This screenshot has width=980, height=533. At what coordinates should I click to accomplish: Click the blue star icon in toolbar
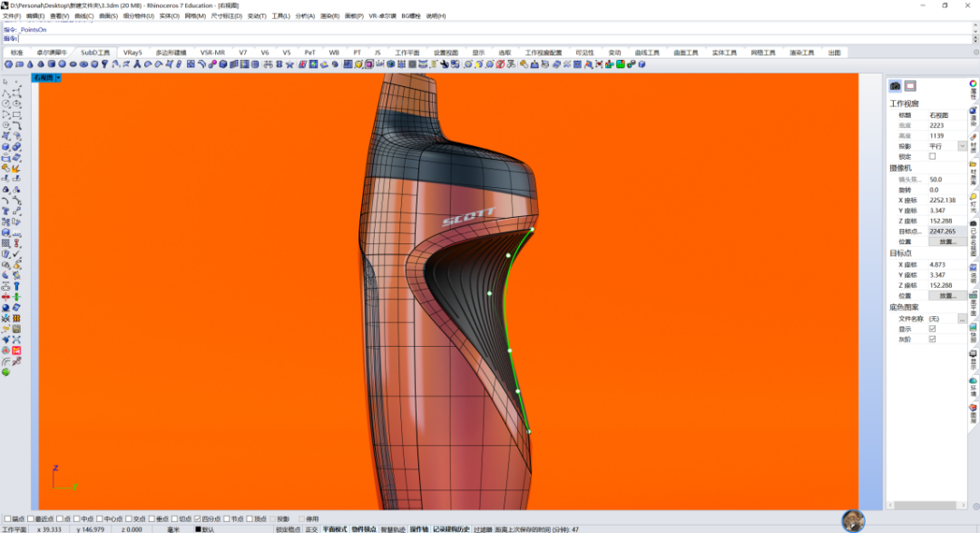pos(289,64)
